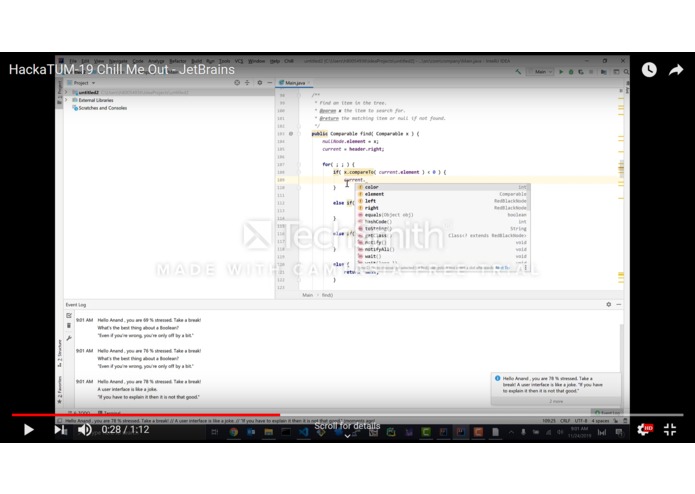Viewport: 695px width, 494px height.
Task: Open File Explorer from the taskbar
Action: coord(269,432)
